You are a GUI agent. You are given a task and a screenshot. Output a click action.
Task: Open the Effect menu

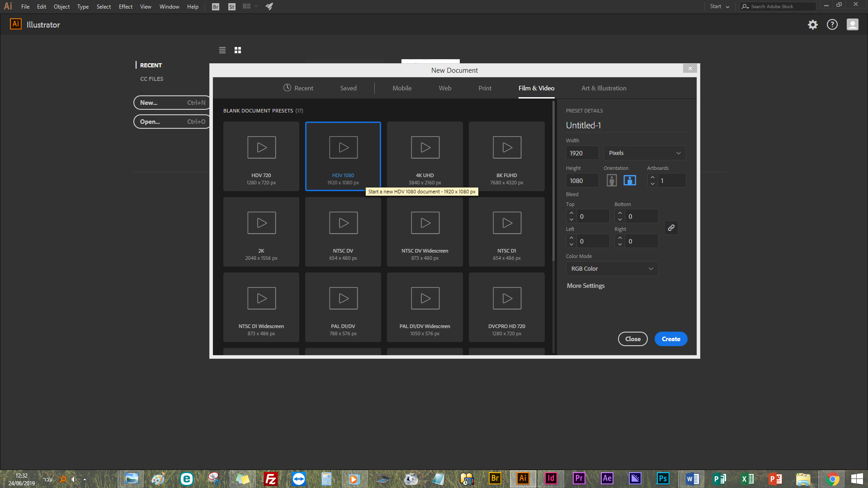125,7
